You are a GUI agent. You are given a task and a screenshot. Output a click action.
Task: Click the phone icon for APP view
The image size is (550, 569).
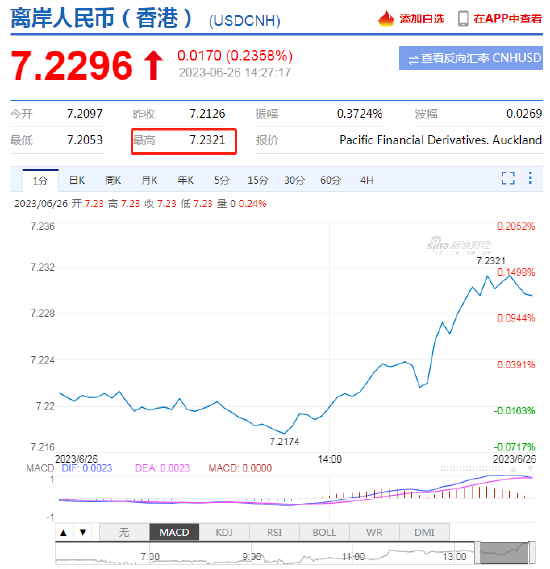point(463,19)
